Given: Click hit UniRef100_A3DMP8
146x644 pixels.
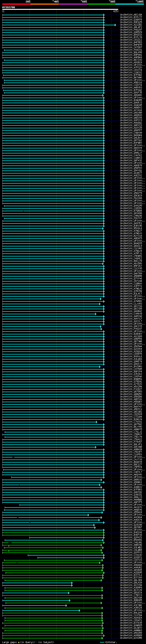Looking at the screenshot, I should [x=131, y=588].
